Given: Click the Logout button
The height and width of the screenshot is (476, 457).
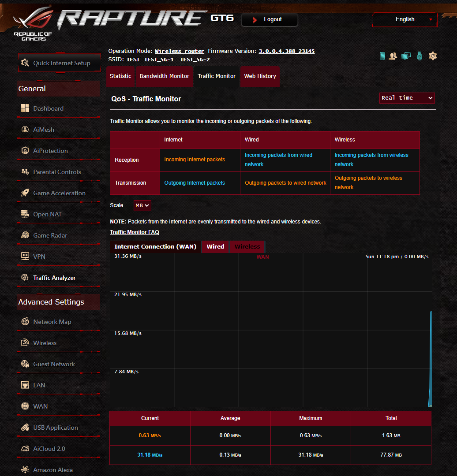Looking at the screenshot, I should pyautogui.click(x=269, y=19).
